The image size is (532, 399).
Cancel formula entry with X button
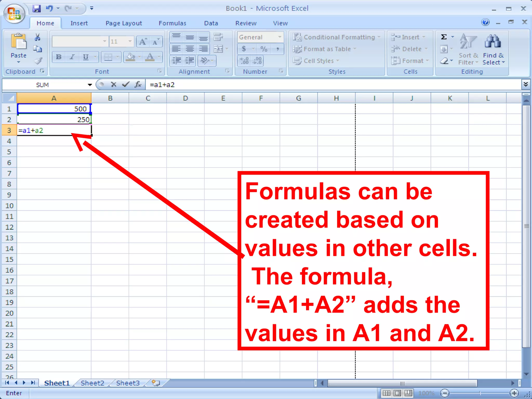point(114,84)
